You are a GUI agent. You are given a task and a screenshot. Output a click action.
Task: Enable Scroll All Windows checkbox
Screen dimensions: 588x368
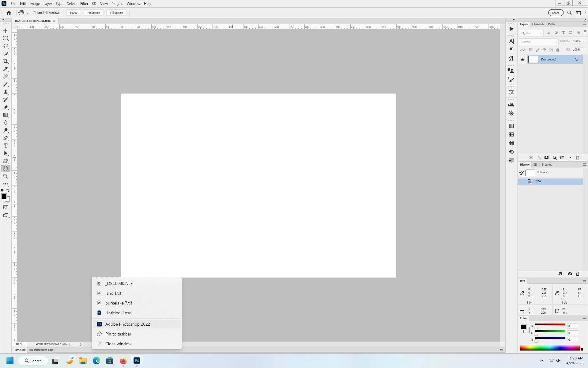click(x=35, y=13)
